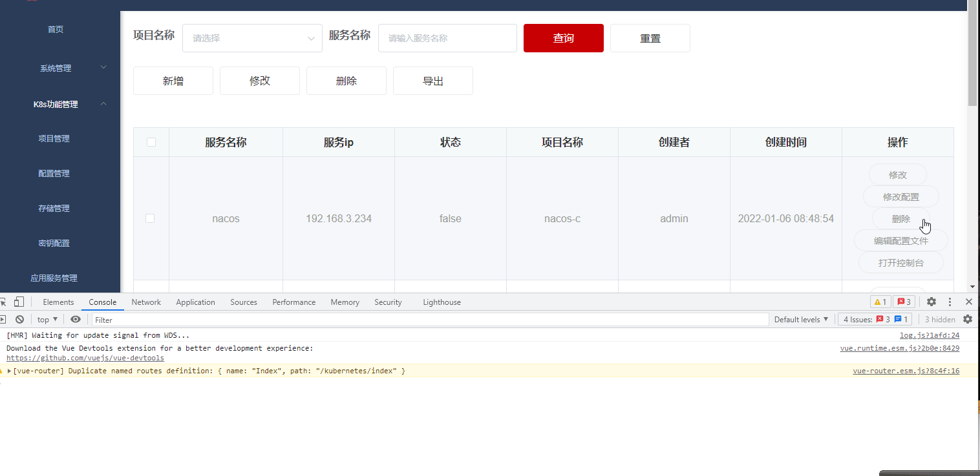Viewport: 980px width, 476px height.
Task: Select the inspect element cursor icon
Action: coord(3,302)
